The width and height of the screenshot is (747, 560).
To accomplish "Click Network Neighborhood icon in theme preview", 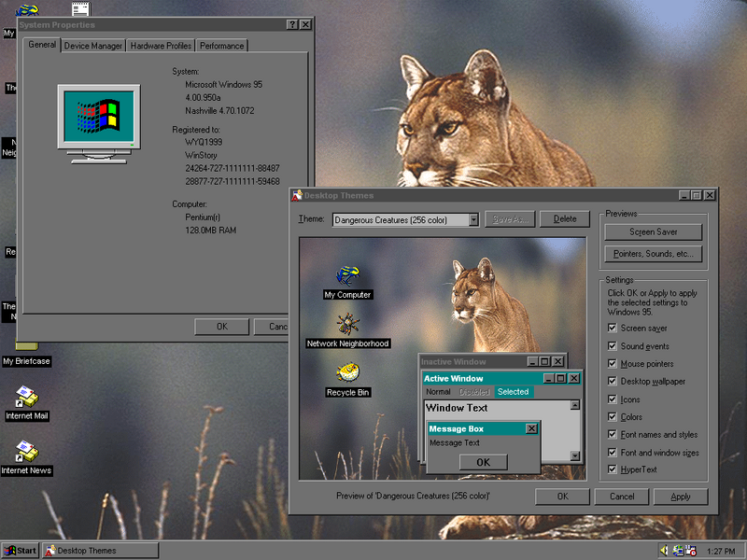I will [347, 325].
